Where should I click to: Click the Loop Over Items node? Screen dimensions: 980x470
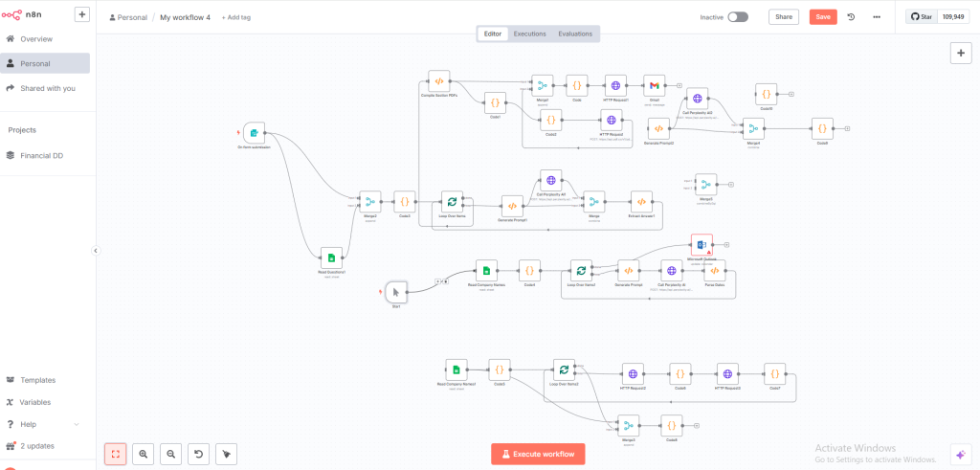coord(451,201)
